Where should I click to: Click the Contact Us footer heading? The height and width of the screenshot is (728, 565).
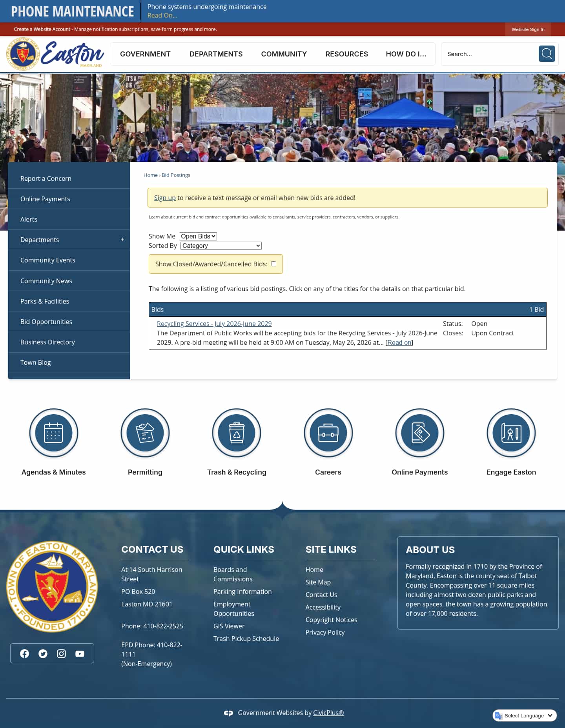(152, 550)
